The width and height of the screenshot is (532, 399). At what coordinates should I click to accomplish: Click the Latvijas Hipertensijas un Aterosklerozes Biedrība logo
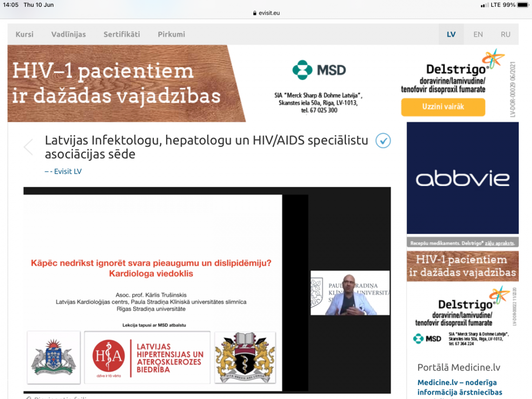[x=147, y=357]
